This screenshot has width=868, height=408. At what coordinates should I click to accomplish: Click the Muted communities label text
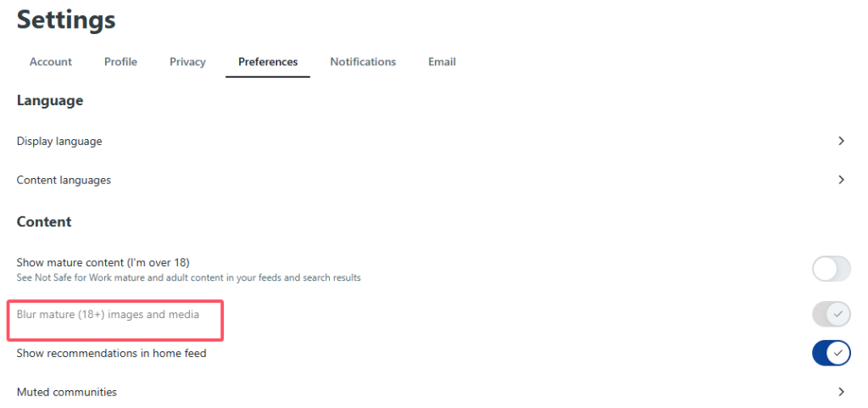66,392
